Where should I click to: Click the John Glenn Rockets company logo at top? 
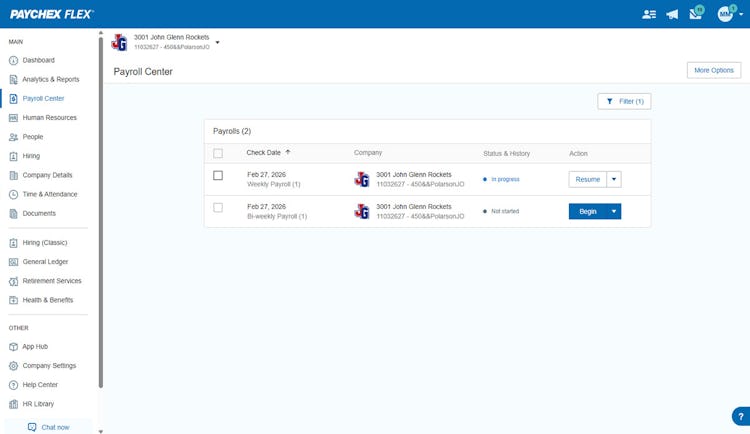click(x=119, y=42)
